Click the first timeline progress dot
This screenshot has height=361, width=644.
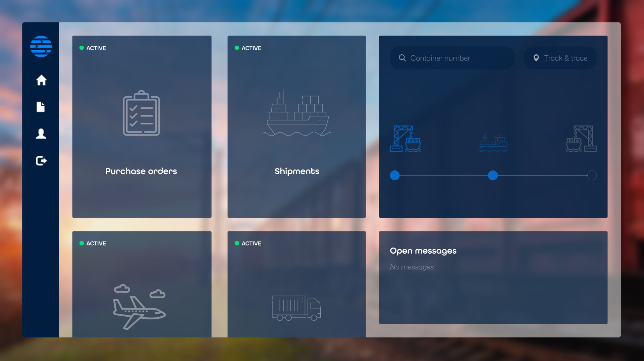coord(395,175)
